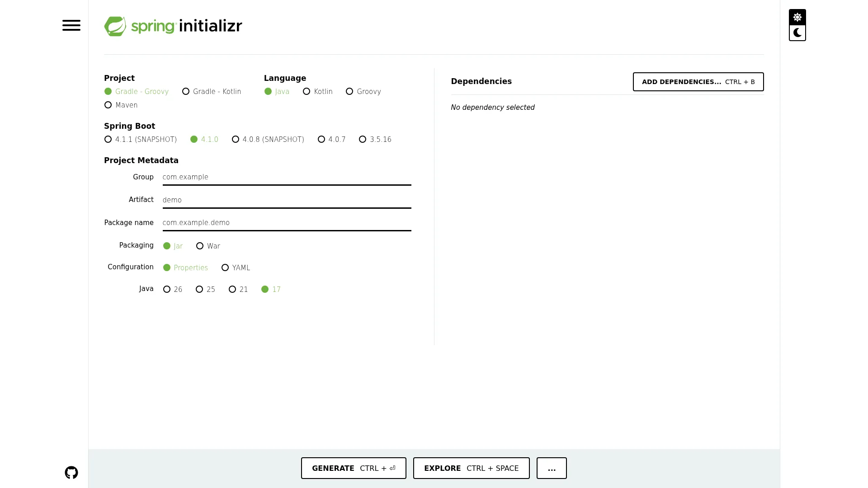Choose Groovy language
Screen dimensions: 868x488
[363, 91]
